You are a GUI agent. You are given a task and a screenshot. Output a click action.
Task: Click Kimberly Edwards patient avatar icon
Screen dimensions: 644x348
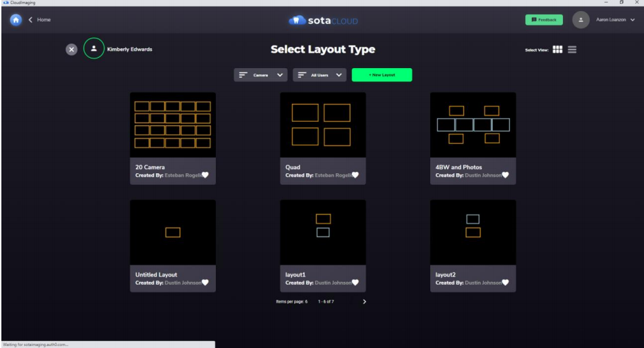pos(93,49)
